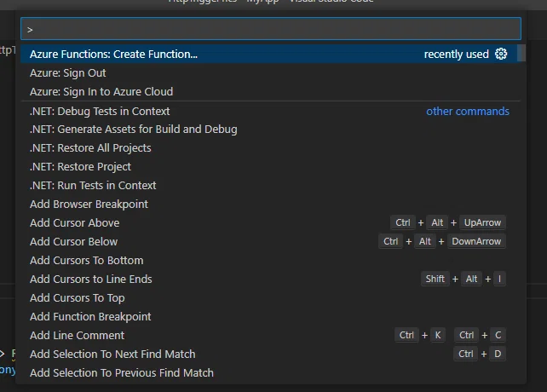Select .NET: Debug Tests in Context

click(268, 112)
